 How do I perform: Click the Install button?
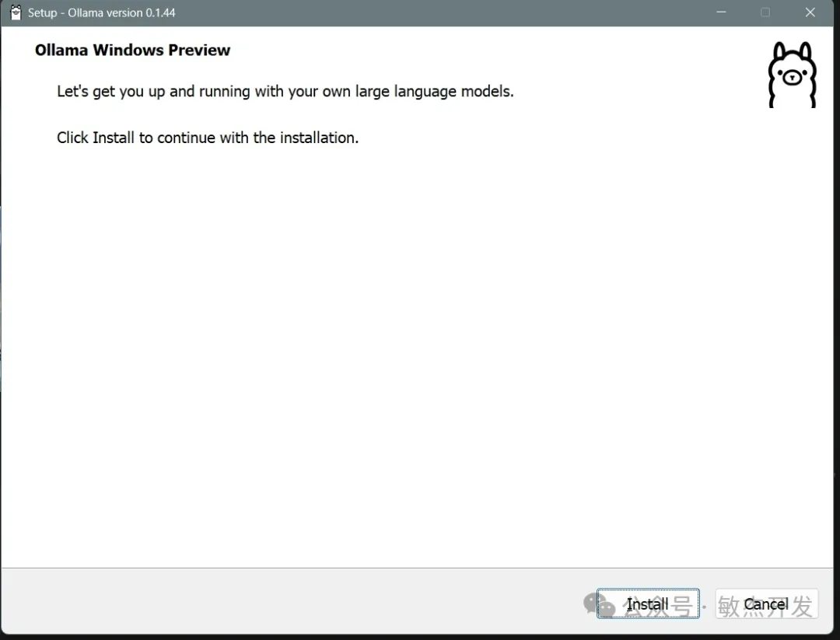click(x=648, y=603)
